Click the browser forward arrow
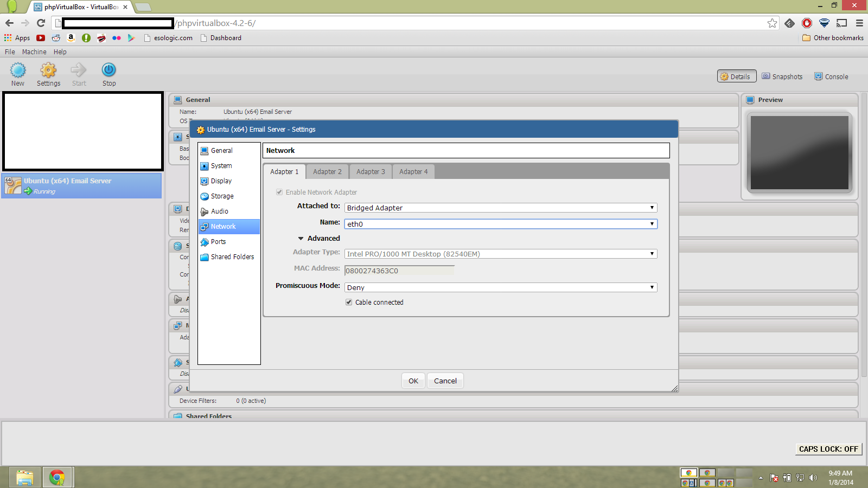 [x=25, y=23]
